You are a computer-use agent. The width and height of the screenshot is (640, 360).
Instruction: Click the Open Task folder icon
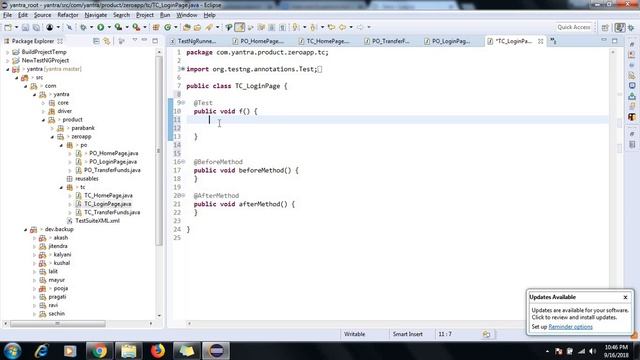point(197,27)
